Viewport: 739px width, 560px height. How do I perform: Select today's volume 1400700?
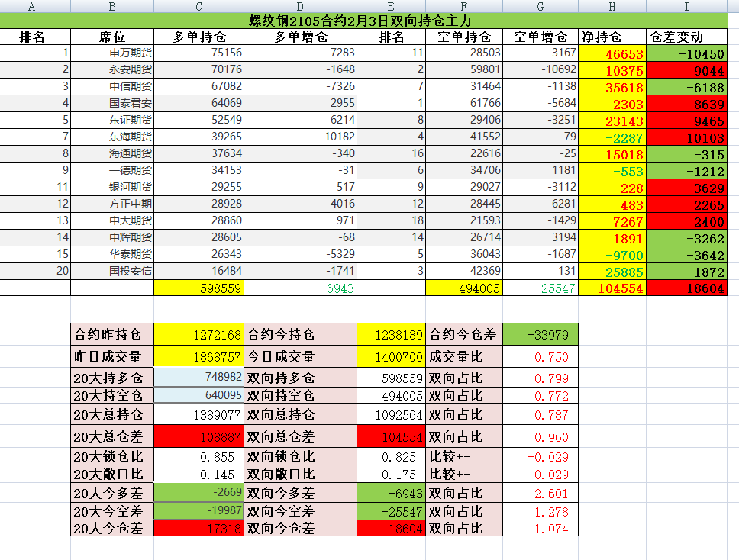pyautogui.click(x=391, y=356)
